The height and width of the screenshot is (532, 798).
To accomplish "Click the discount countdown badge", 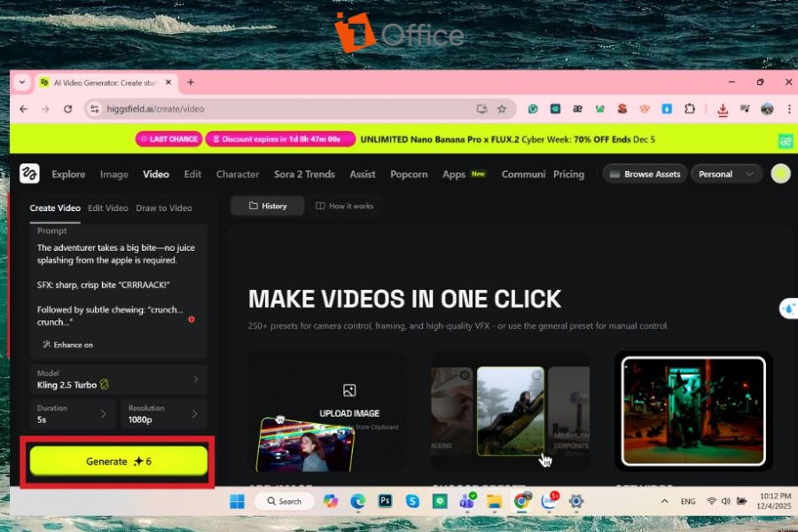I will coord(280,139).
